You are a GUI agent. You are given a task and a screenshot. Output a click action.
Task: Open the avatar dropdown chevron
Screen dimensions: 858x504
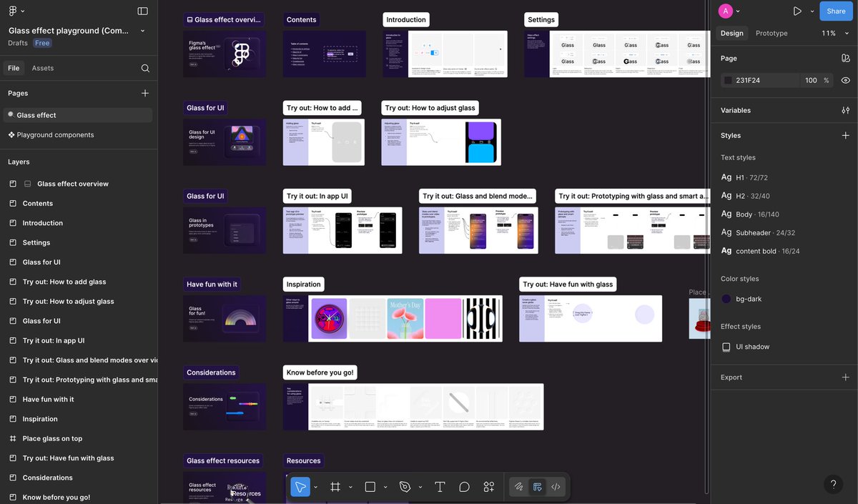(738, 11)
